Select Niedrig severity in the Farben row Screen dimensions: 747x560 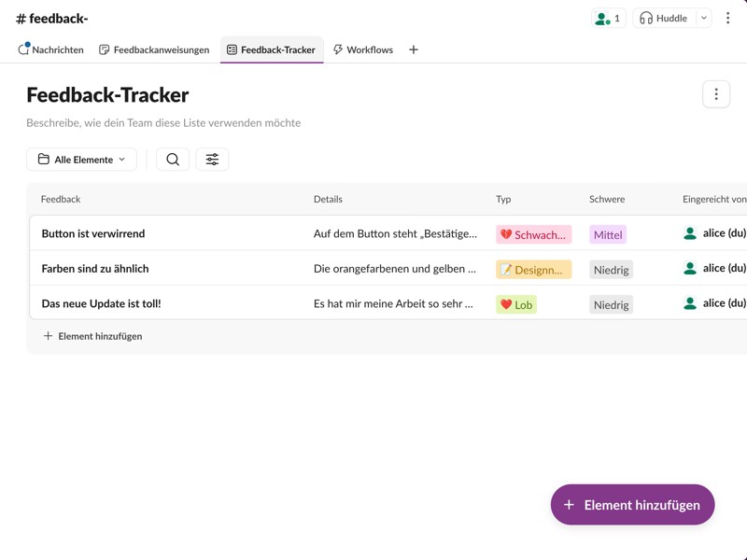point(612,270)
